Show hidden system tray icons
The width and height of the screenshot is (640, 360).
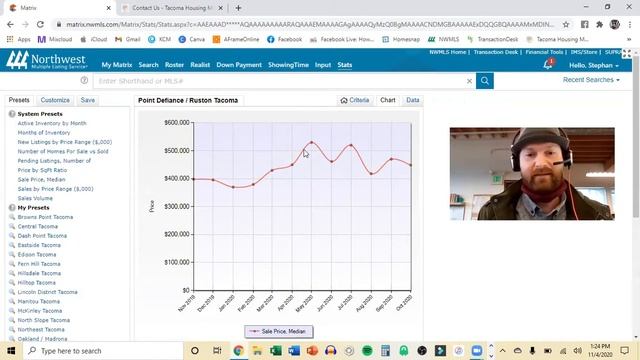(502, 351)
